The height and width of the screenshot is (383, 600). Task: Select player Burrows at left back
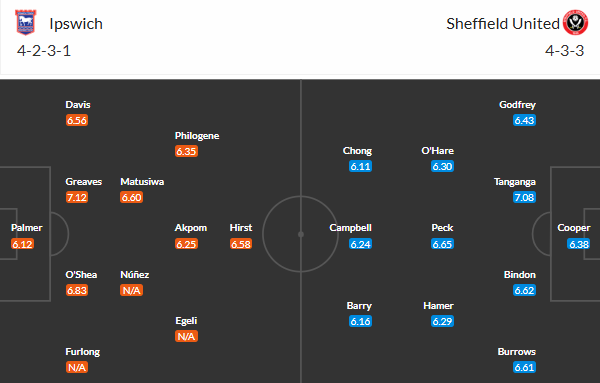point(517,352)
